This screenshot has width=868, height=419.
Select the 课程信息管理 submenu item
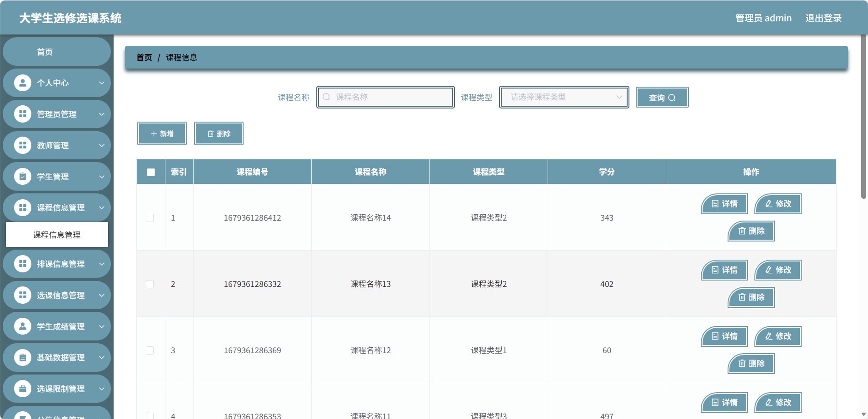pos(57,235)
